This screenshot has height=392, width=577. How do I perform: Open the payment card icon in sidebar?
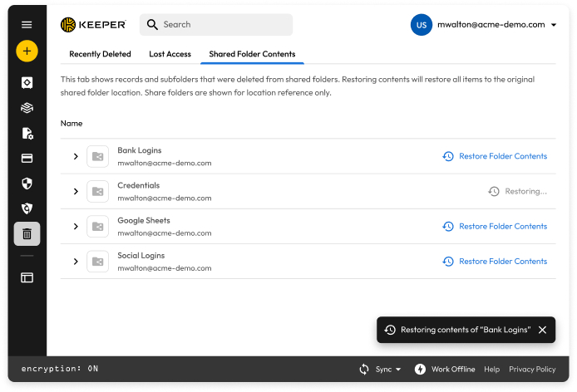click(27, 158)
